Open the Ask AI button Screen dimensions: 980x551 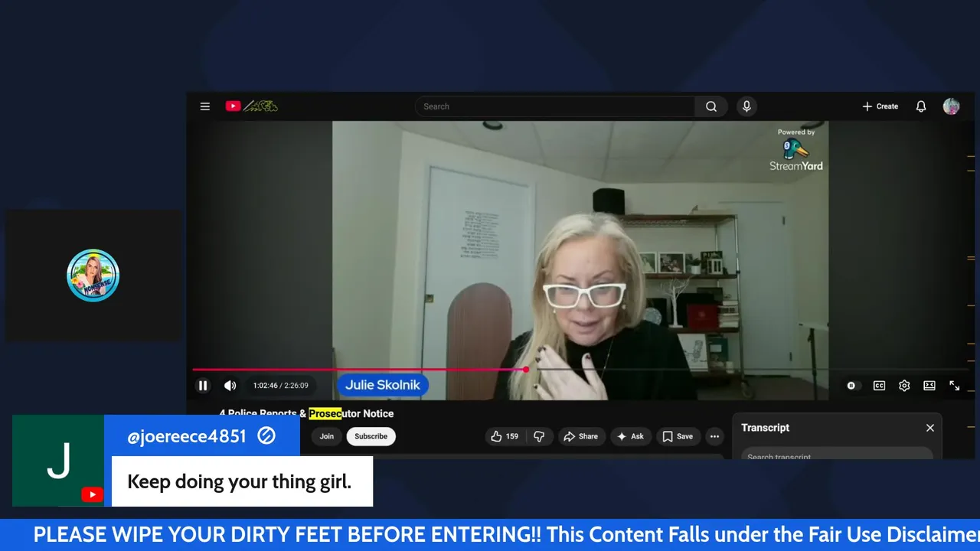pyautogui.click(x=632, y=436)
